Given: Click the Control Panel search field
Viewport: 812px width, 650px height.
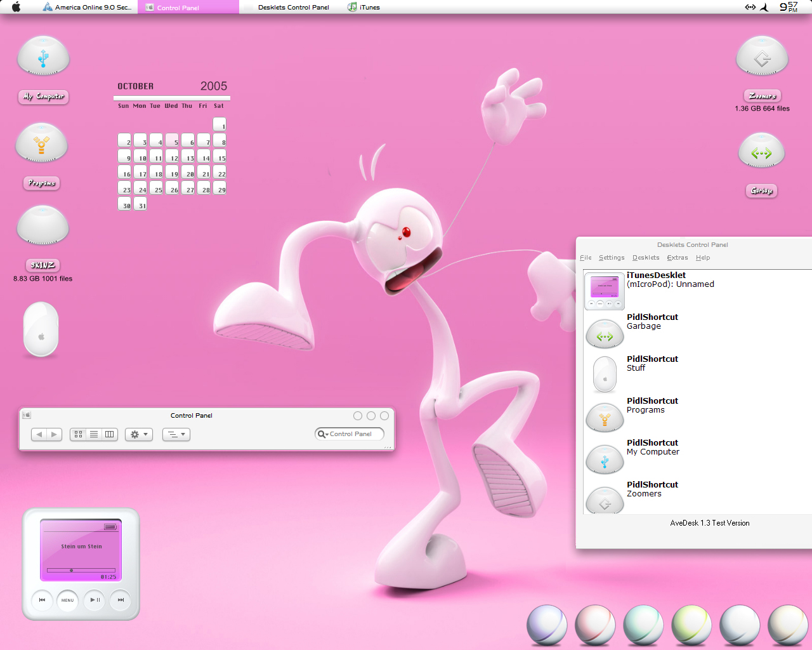Looking at the screenshot, I should [350, 434].
